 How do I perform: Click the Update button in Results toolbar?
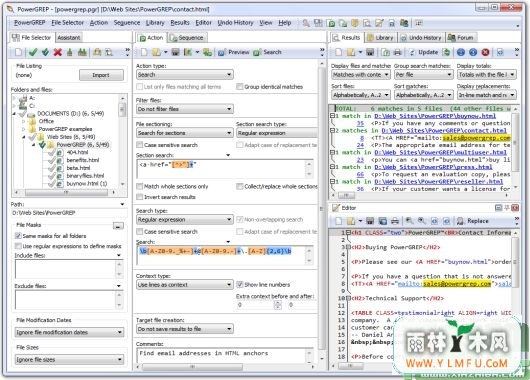tap(424, 52)
